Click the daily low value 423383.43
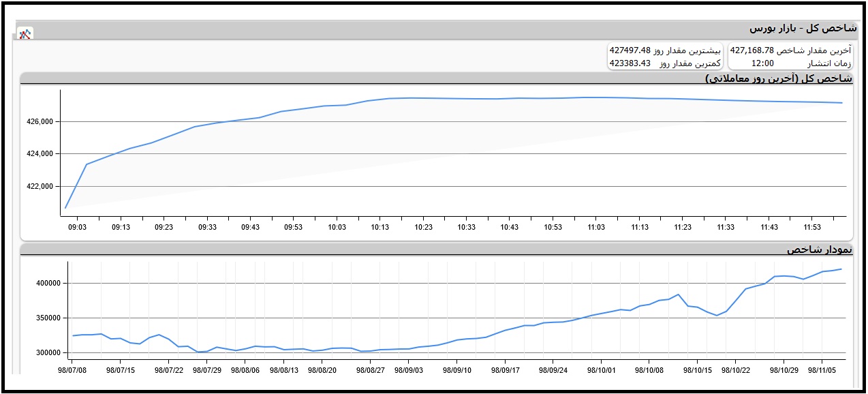 [630, 63]
